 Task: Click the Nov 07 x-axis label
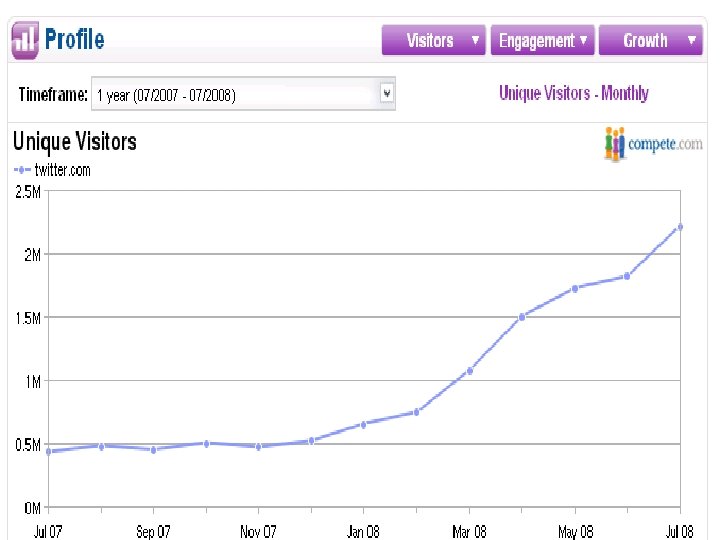click(259, 532)
